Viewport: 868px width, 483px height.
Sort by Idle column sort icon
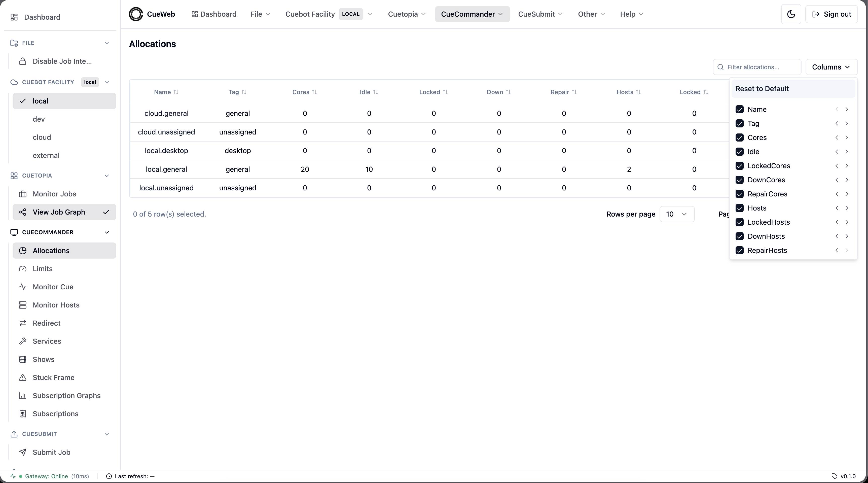375,92
